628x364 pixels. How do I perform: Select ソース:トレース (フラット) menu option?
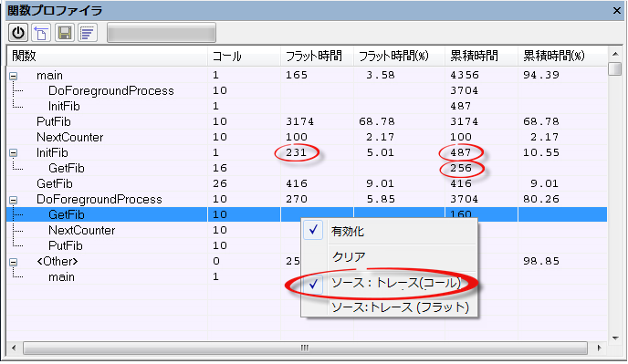[389, 307]
